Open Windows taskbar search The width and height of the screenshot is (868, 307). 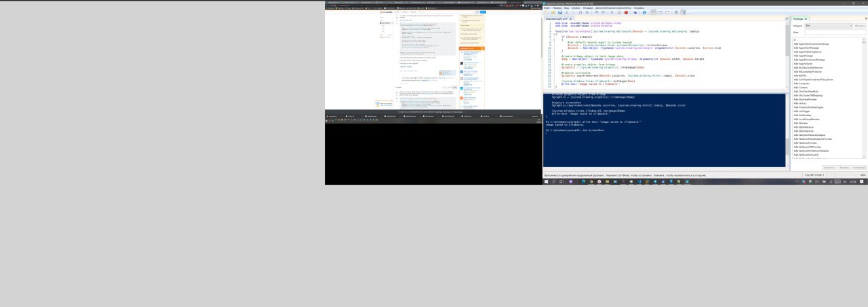[554, 181]
